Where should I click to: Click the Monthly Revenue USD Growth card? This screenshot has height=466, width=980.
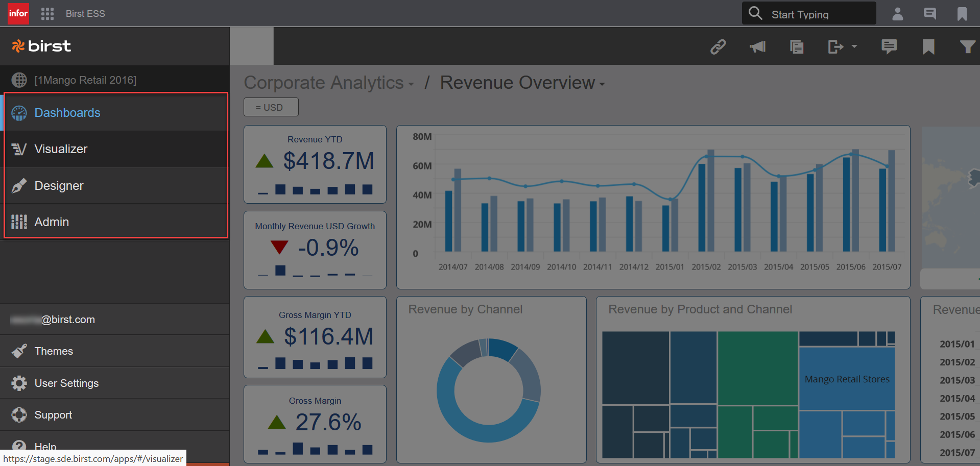coord(315,250)
